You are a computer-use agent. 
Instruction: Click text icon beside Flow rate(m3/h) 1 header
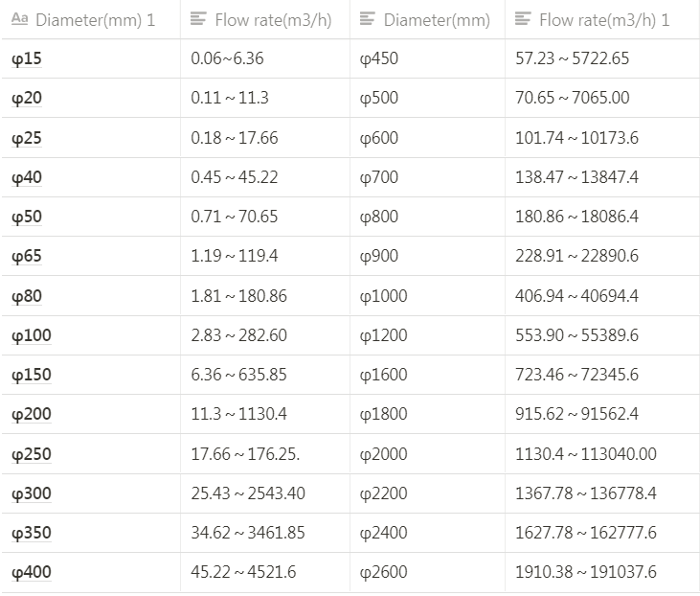(x=522, y=19)
